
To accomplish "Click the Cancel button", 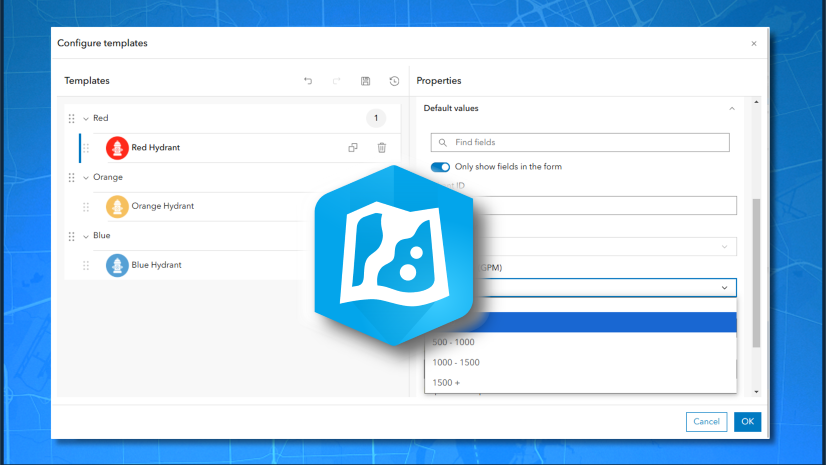I will click(x=706, y=421).
